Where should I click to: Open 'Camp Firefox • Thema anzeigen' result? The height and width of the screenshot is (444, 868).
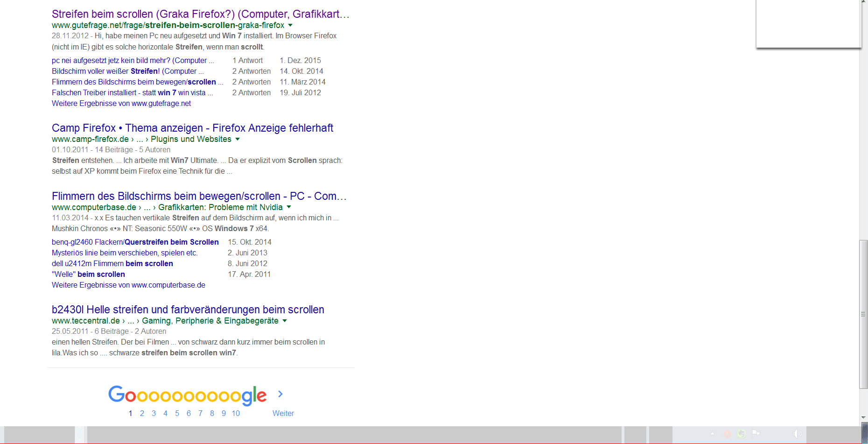coord(192,128)
